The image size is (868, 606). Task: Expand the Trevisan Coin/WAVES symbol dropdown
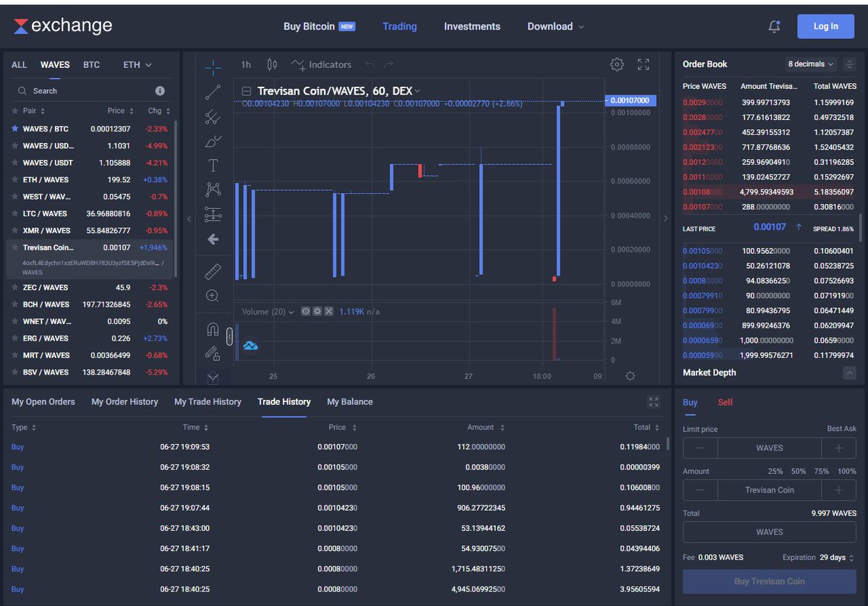(x=418, y=91)
